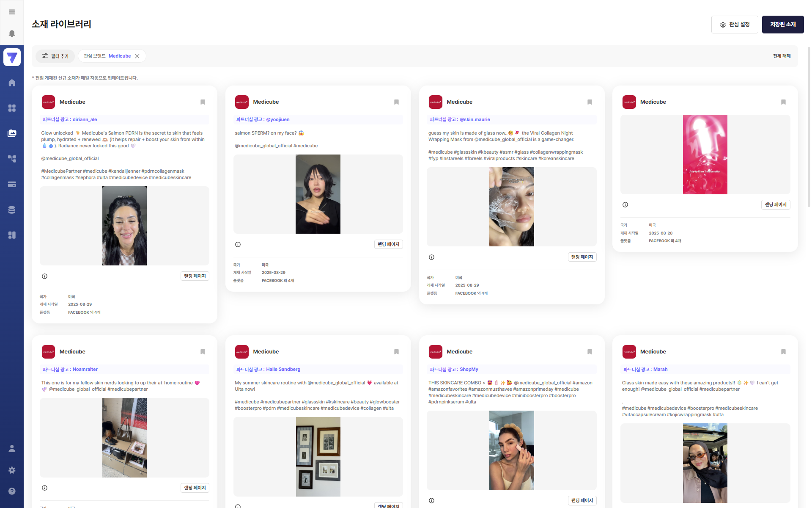The height and width of the screenshot is (508, 812).
Task: Click 전체 해제 to clear all filters
Action: point(782,56)
